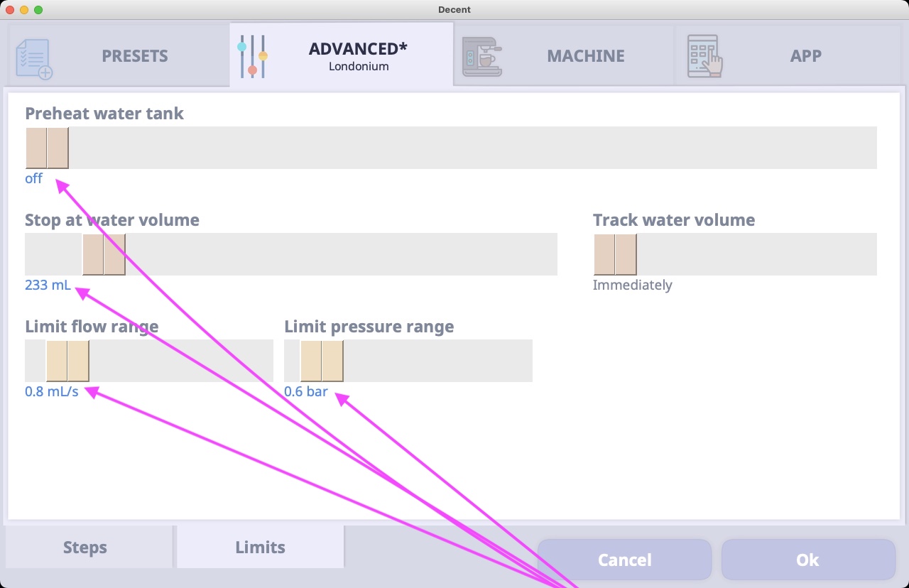
Task: Click the 0.8 mL/s flow value
Action: click(x=52, y=391)
